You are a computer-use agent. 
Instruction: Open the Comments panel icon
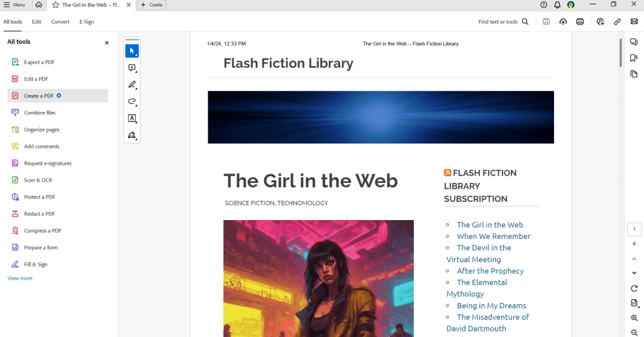point(634,42)
